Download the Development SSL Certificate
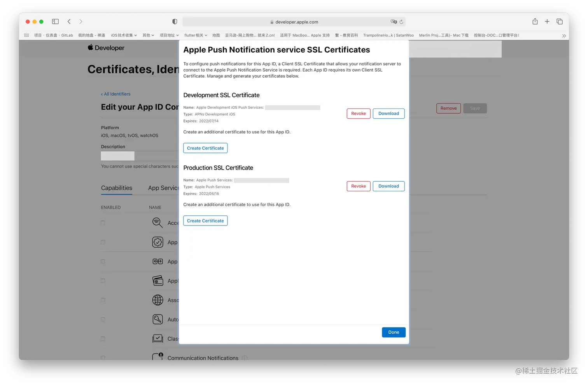 pos(388,114)
